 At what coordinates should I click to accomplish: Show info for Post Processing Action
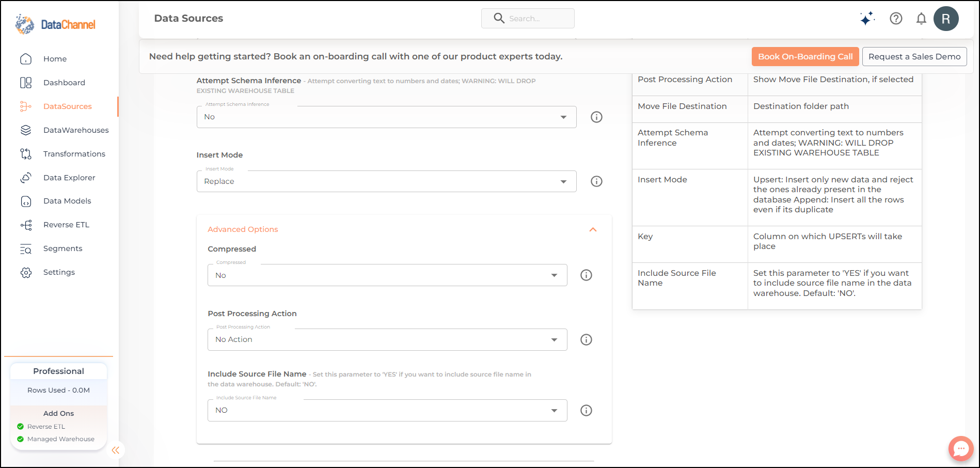(586, 340)
